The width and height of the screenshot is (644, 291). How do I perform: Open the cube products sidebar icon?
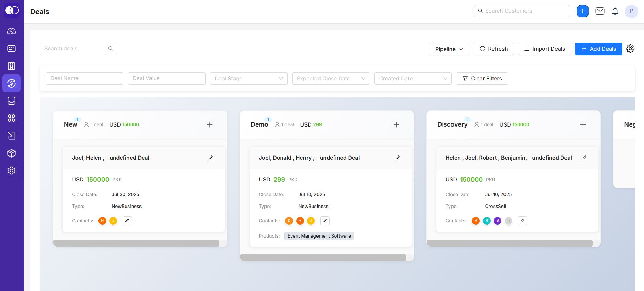pos(12,153)
